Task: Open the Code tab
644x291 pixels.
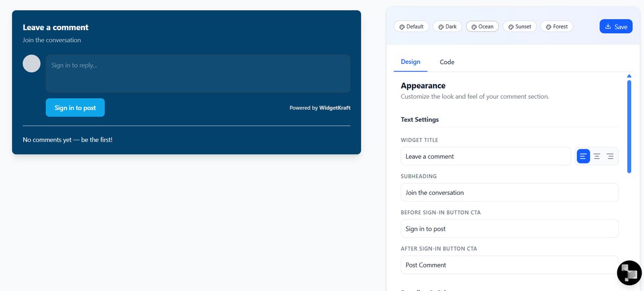Action: click(x=447, y=62)
